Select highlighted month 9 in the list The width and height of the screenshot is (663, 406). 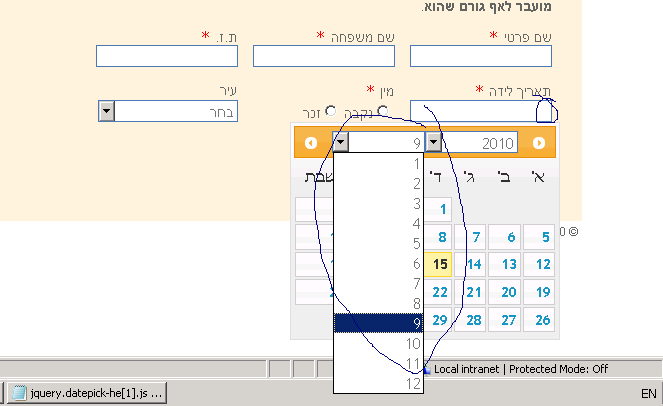(x=378, y=323)
